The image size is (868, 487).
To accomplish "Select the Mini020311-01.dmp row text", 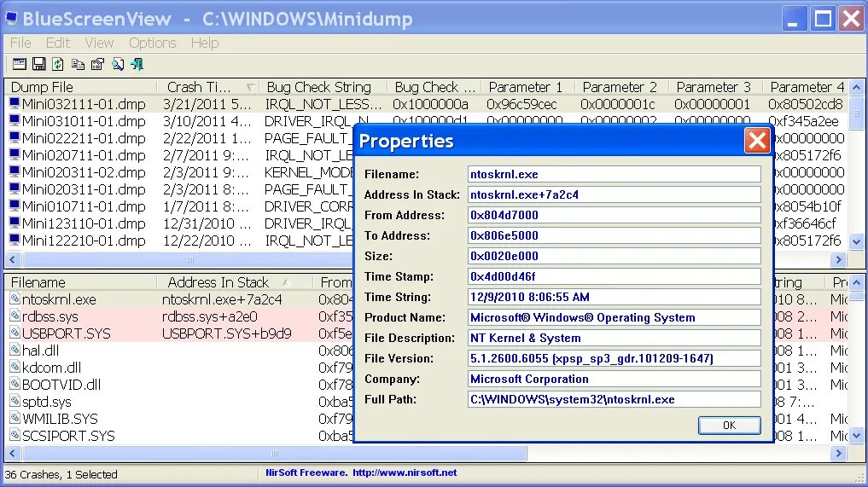I will click(84, 189).
